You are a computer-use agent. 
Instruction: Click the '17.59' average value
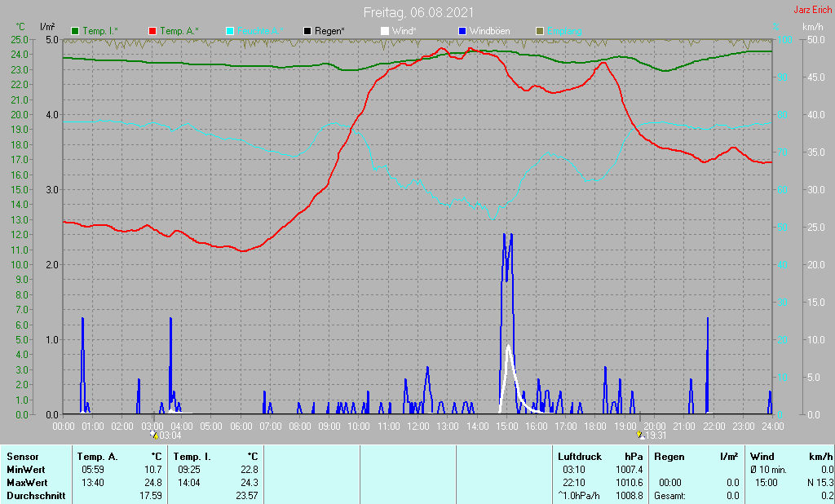(151, 496)
